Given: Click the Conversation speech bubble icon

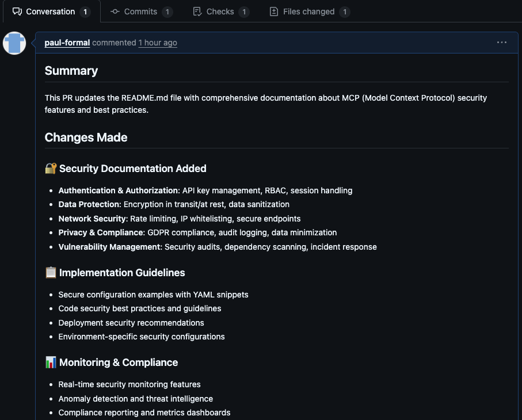Looking at the screenshot, I should (17, 12).
